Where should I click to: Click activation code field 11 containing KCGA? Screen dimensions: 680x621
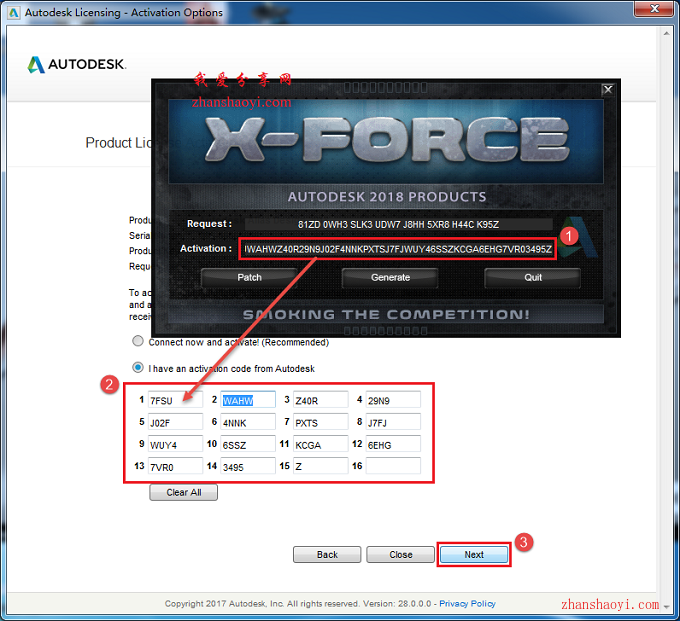(x=320, y=445)
